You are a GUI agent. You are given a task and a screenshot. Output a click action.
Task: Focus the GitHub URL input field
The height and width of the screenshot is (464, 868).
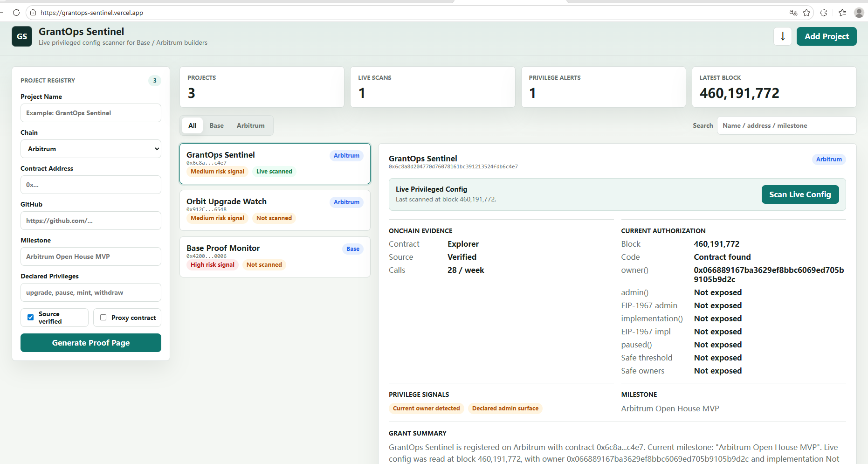(91, 221)
